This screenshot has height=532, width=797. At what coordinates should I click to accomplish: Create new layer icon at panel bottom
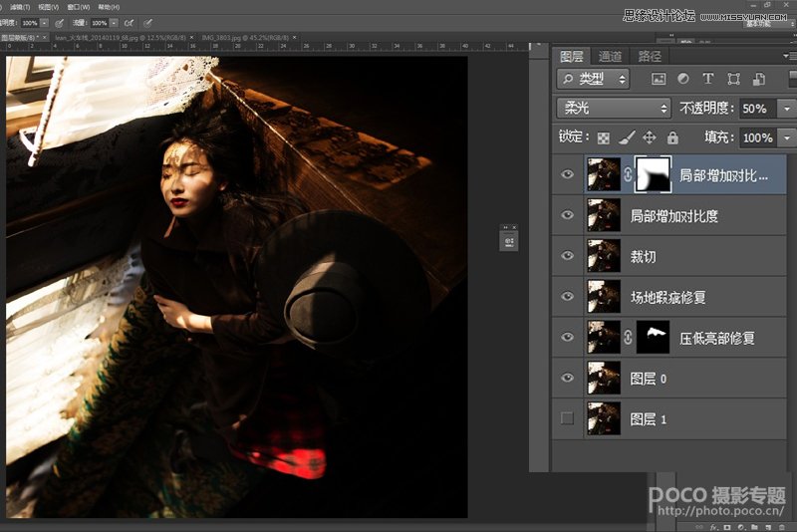[x=768, y=528]
